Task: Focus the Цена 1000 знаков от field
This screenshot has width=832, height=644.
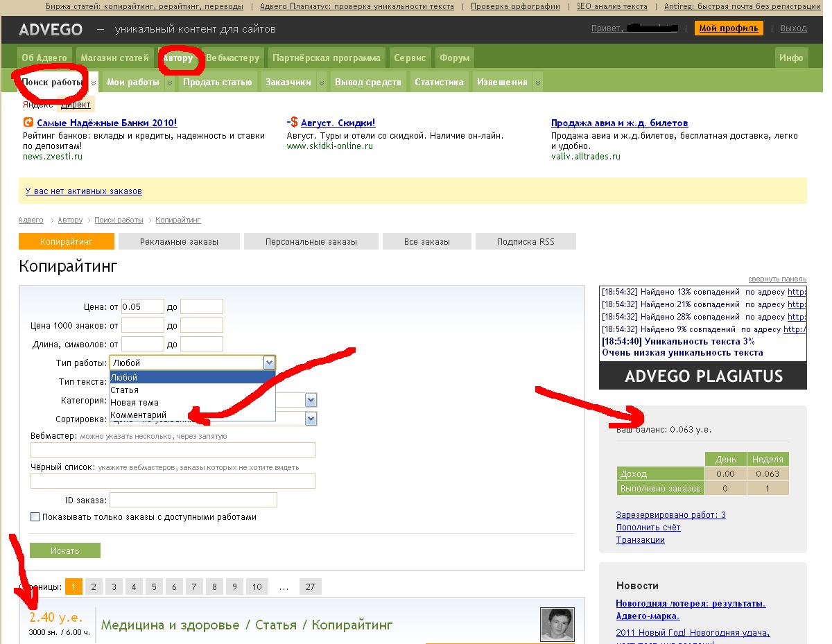Action: pos(143,325)
